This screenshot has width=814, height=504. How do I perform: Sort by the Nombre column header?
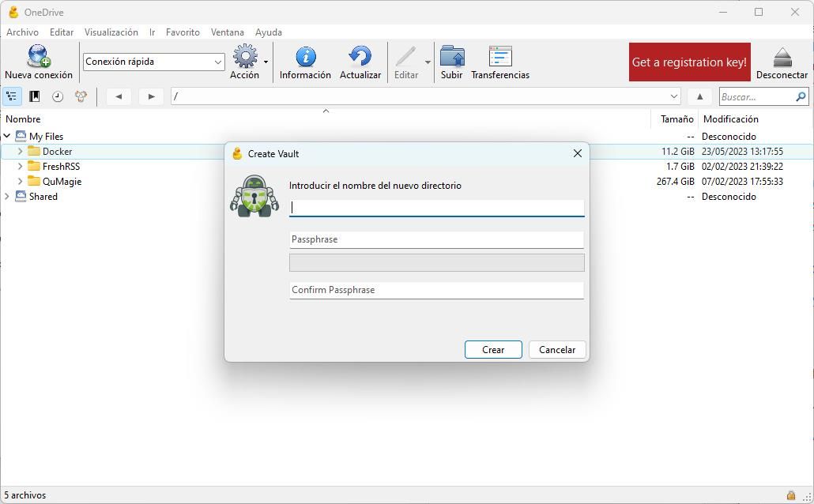click(x=23, y=118)
